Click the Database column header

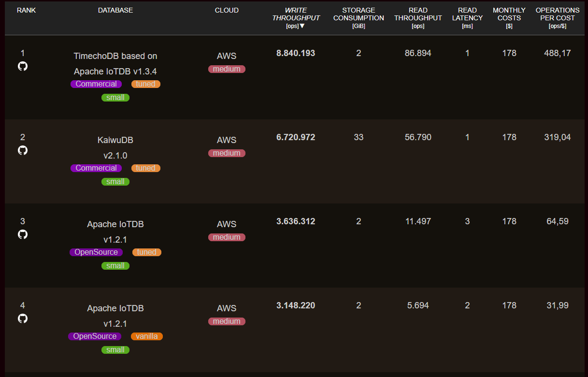point(115,10)
